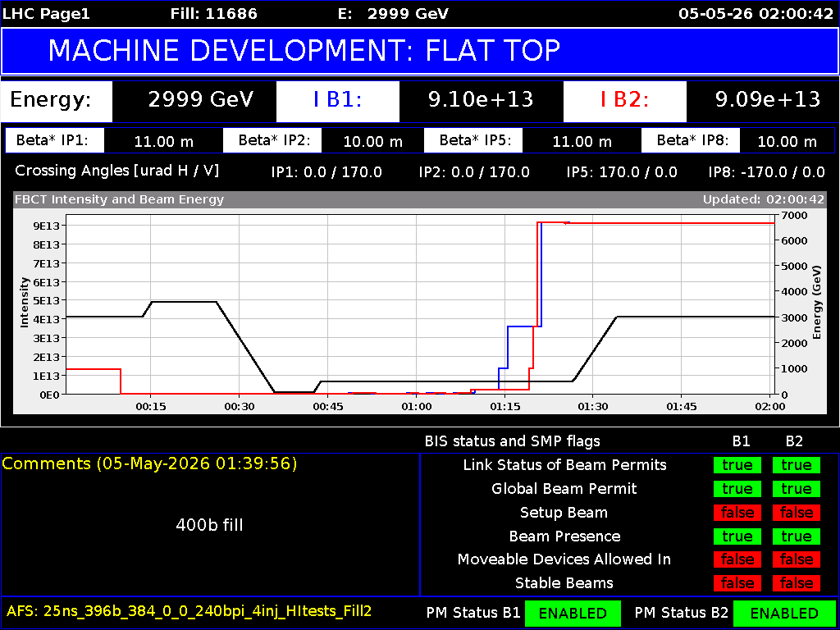This screenshot has width=840, height=630.
Task: Click B2 'true' flag for Link Status
Action: coord(796,465)
